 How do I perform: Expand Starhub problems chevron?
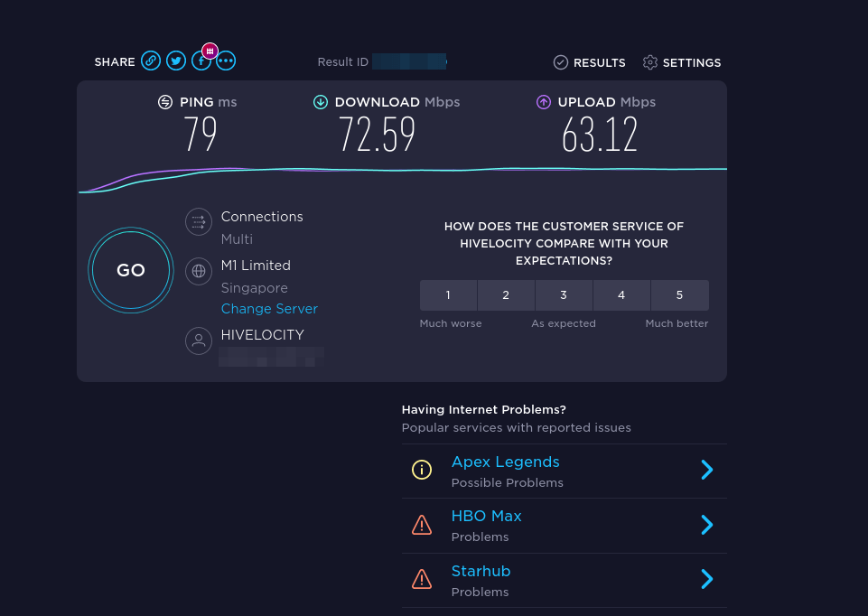click(707, 579)
